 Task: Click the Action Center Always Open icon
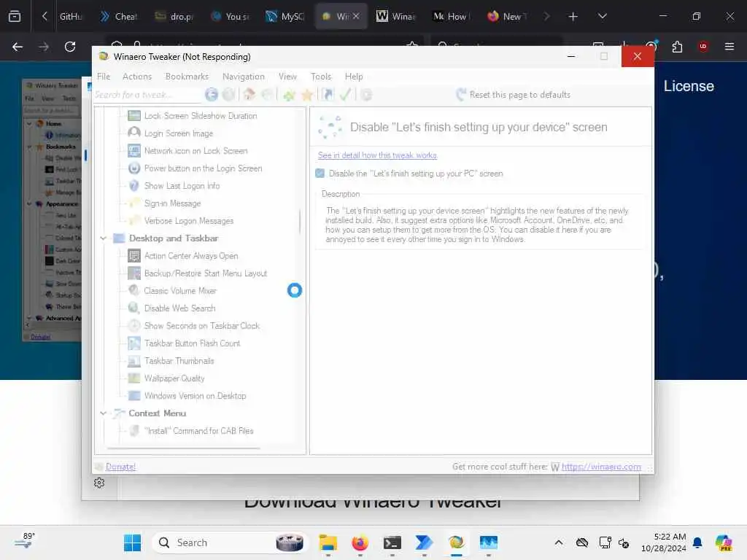pos(134,256)
